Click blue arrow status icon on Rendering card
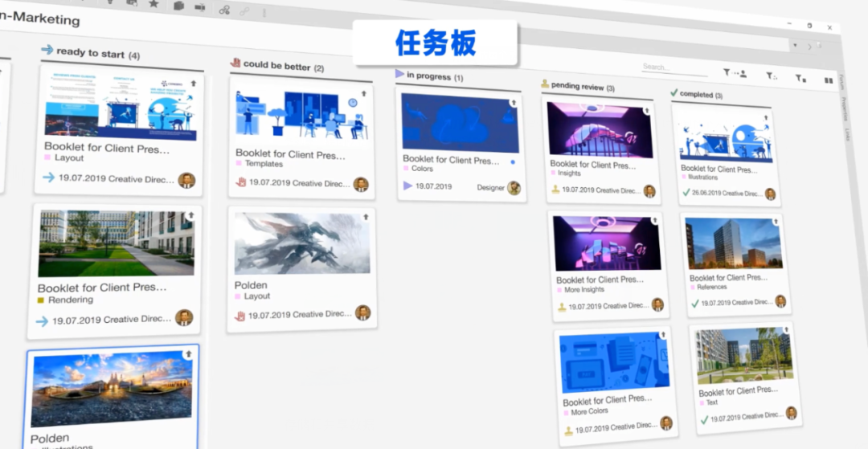Viewport: 868px width, 449px height. (42, 320)
